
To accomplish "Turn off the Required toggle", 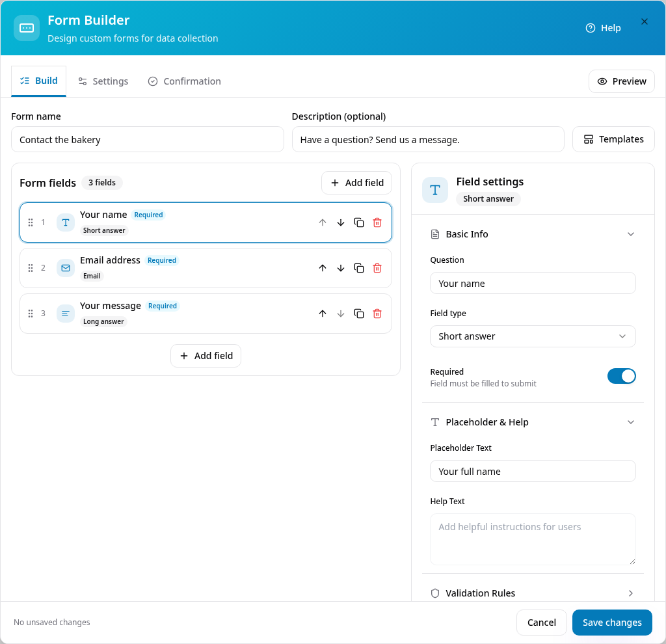I will point(621,376).
